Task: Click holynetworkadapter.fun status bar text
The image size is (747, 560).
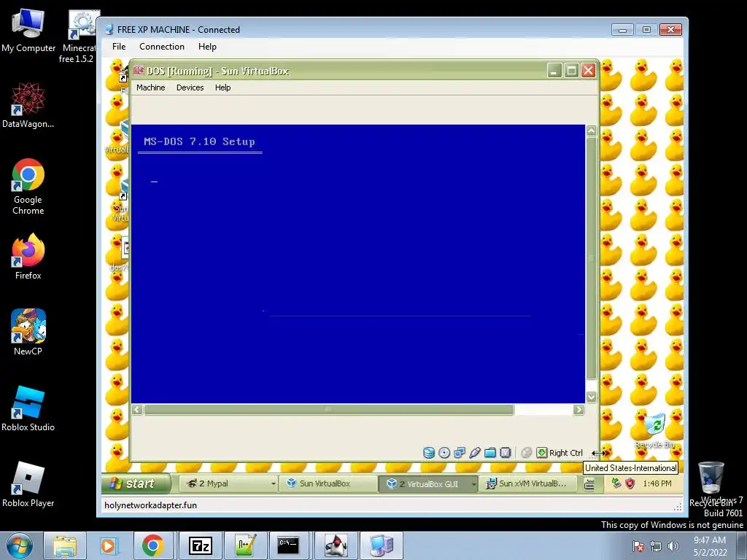Action: point(150,505)
